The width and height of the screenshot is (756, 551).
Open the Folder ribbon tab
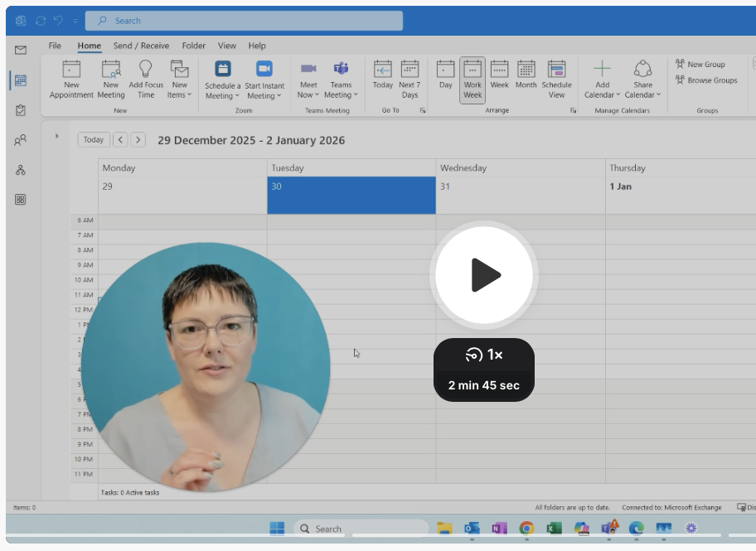point(194,46)
